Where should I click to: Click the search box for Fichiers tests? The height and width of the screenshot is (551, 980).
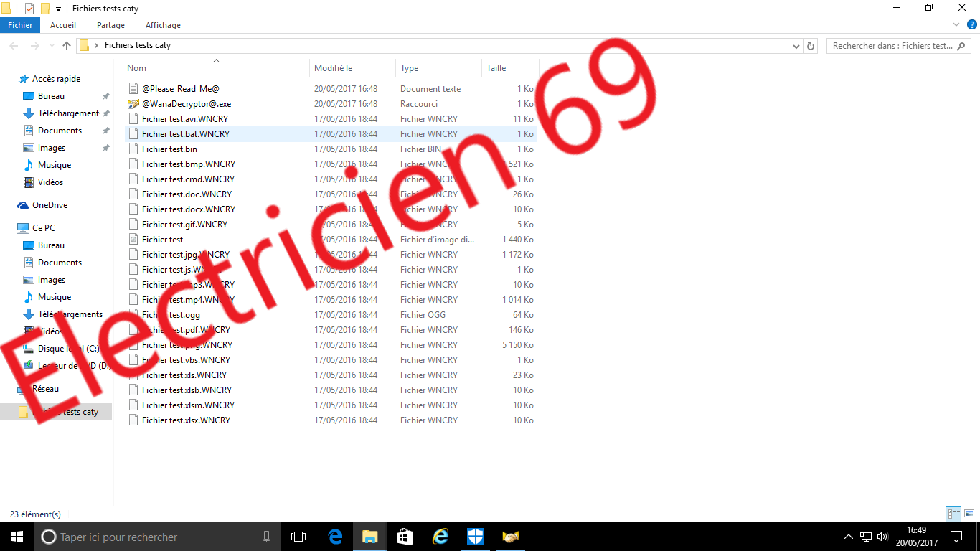pyautogui.click(x=892, y=46)
